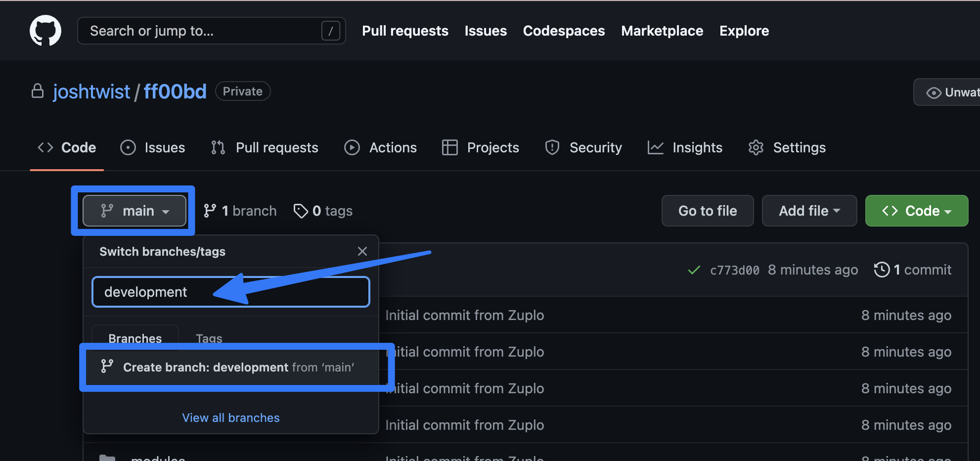Select the Branches tab in popup
Viewport: 980px width, 461px height.
pyautogui.click(x=135, y=338)
